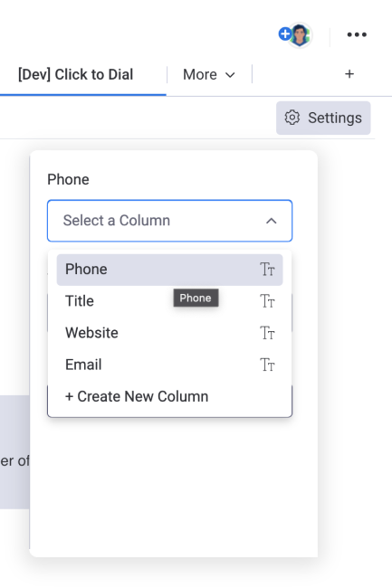Image resolution: width=392 pixels, height=588 pixels.
Task: Click the Select a Column field
Action: click(169, 221)
